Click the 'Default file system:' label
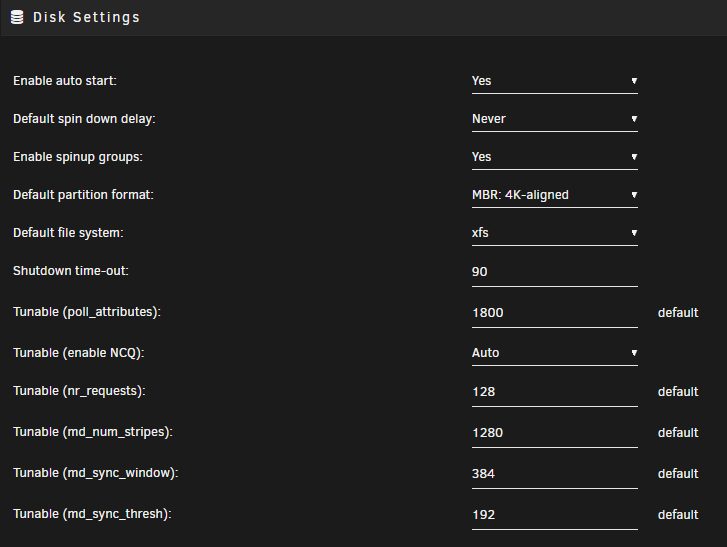This screenshot has height=547, width=727. click(68, 233)
